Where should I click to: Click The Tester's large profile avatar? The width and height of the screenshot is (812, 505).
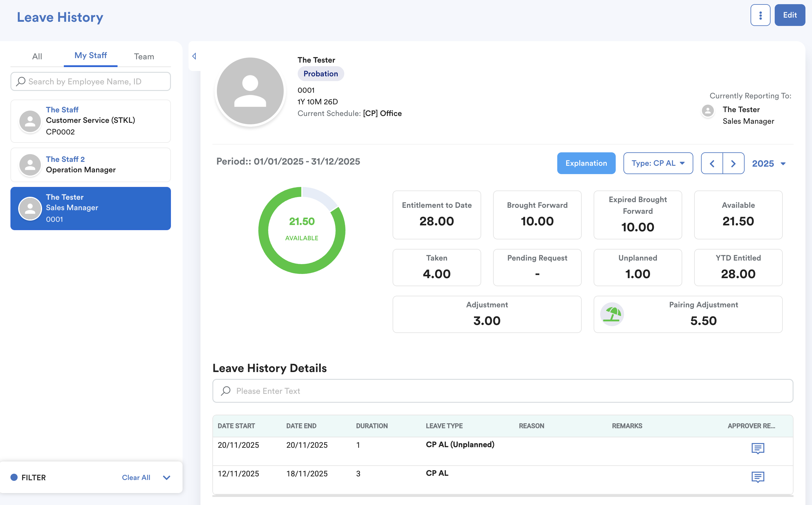250,91
